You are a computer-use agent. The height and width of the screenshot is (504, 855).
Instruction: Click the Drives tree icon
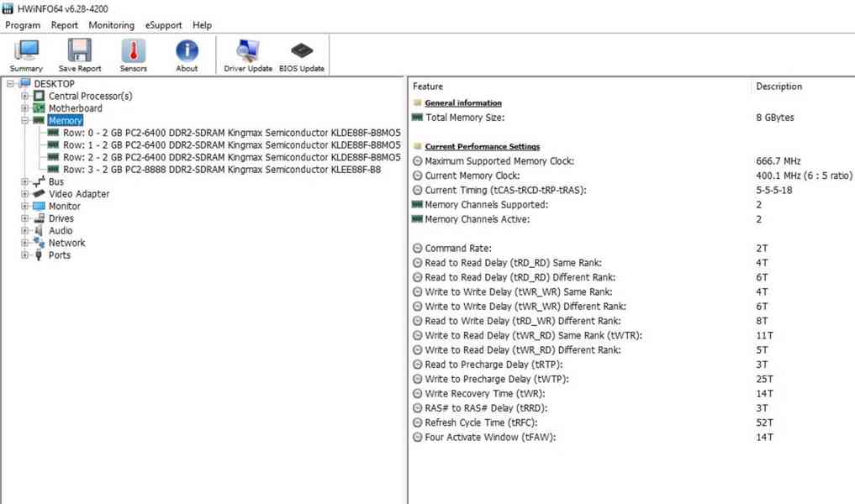tap(39, 218)
